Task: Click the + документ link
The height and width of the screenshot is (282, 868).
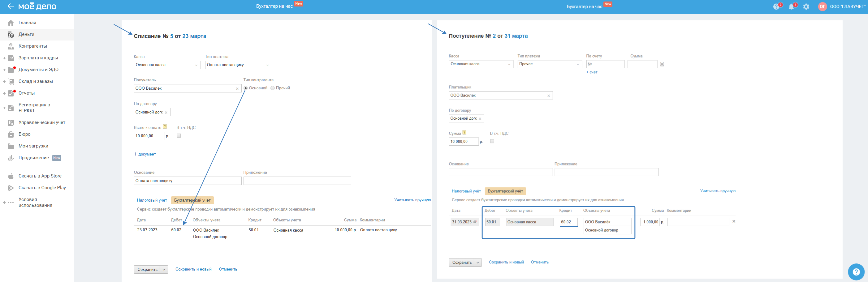Action: point(145,154)
